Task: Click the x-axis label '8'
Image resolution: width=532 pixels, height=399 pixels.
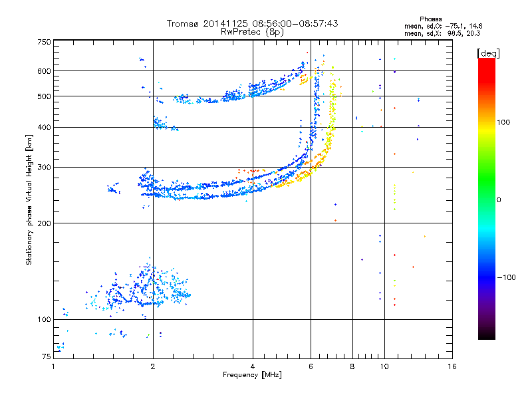Action: point(352,366)
